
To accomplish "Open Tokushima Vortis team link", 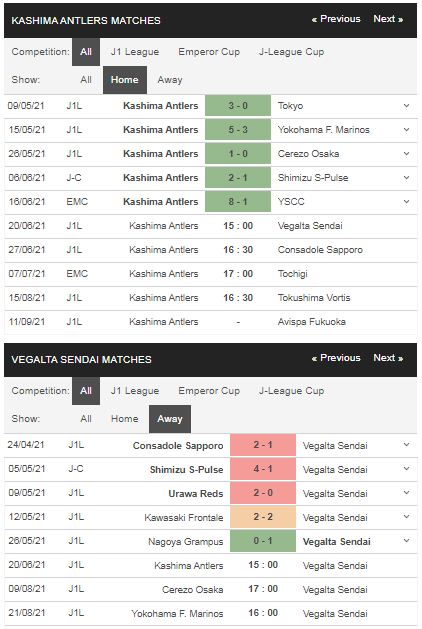I will tap(314, 298).
